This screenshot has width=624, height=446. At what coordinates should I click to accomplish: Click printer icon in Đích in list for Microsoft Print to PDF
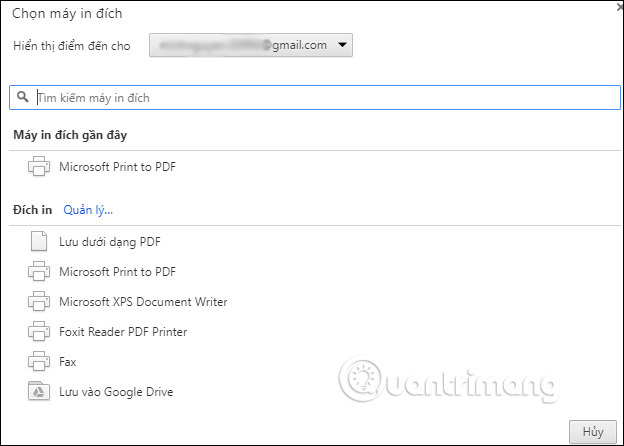39,271
